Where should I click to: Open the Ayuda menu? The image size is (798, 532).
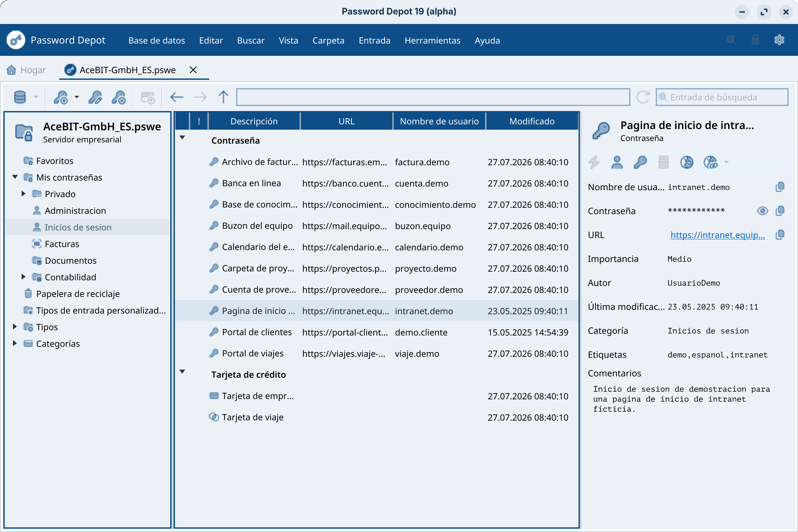pyautogui.click(x=487, y=40)
